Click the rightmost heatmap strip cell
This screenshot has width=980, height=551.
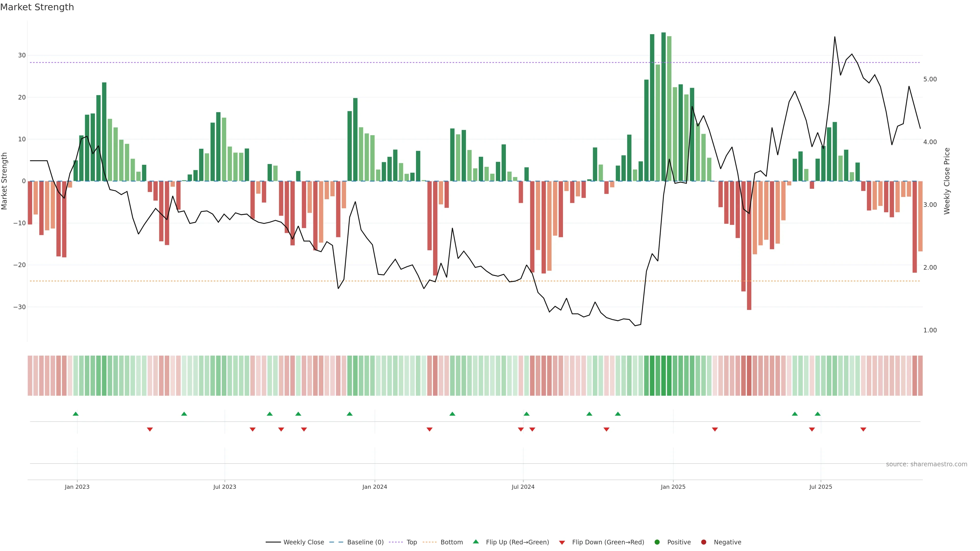[920, 376]
